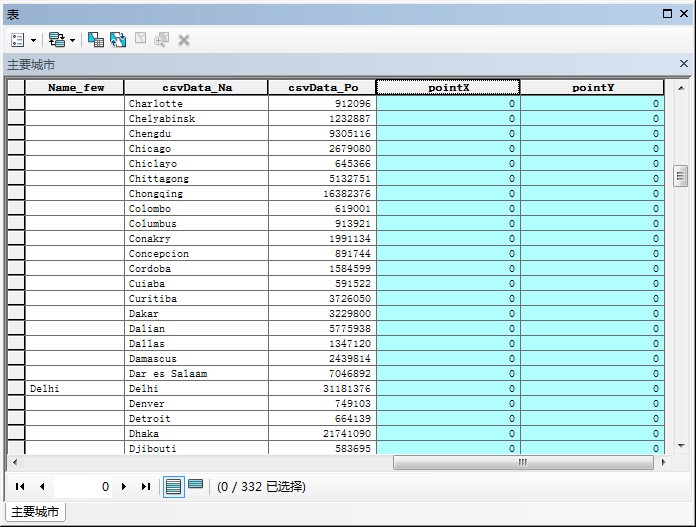696x527 pixels.
Task: Click the pointX column header
Action: [448, 88]
